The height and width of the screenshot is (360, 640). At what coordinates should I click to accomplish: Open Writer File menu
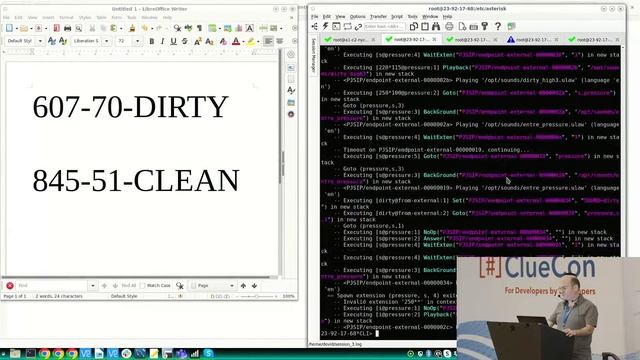tap(6, 18)
